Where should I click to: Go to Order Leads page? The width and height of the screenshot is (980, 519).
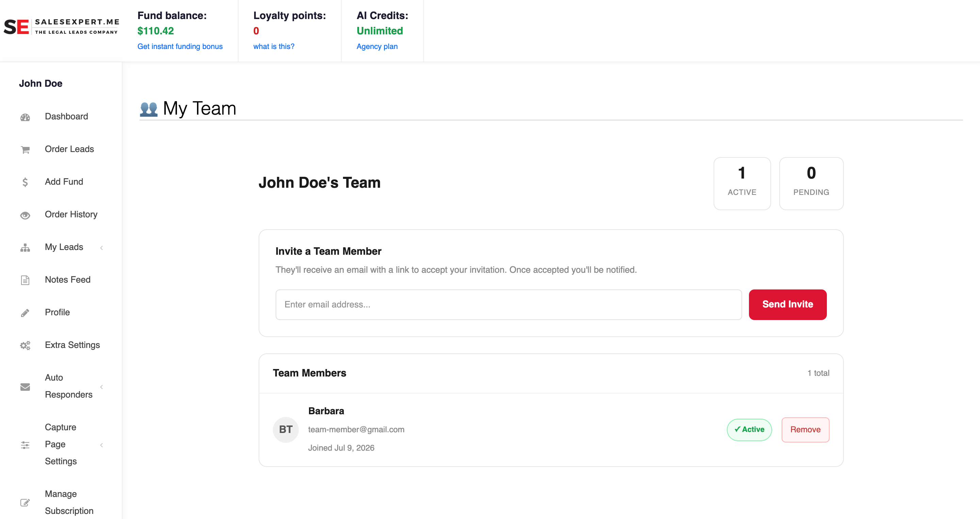69,149
